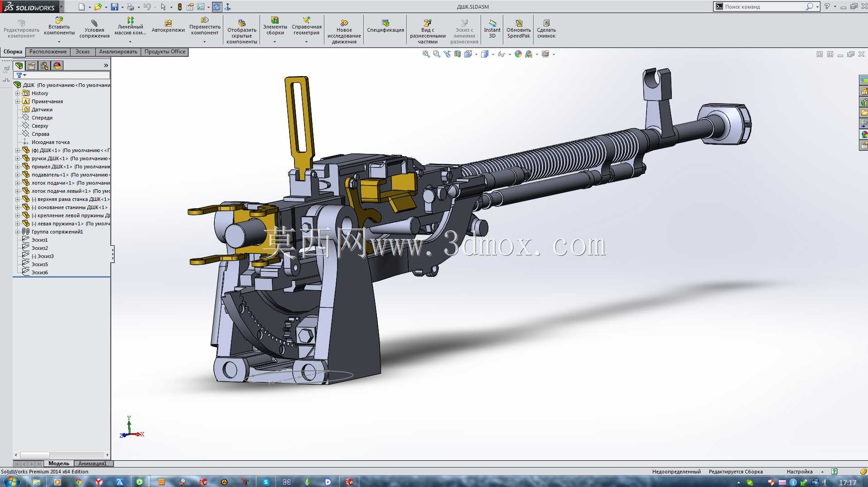Click the Mate (Условия сопряжения) tool
868x487 pixels.
(x=94, y=29)
